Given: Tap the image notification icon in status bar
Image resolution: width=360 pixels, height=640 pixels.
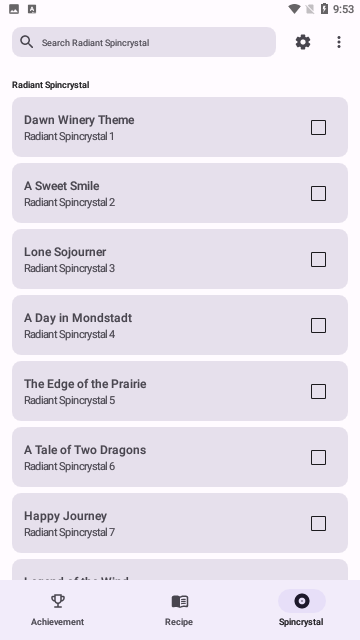Looking at the screenshot, I should (14, 9).
